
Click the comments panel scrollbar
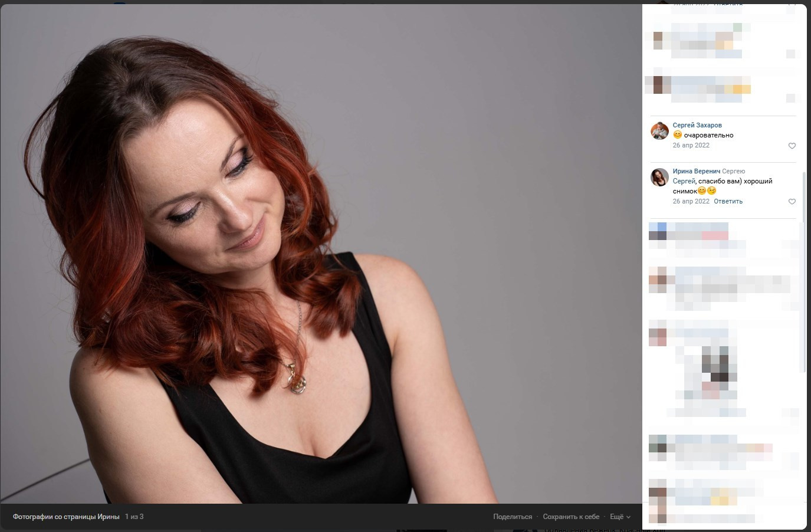803,271
